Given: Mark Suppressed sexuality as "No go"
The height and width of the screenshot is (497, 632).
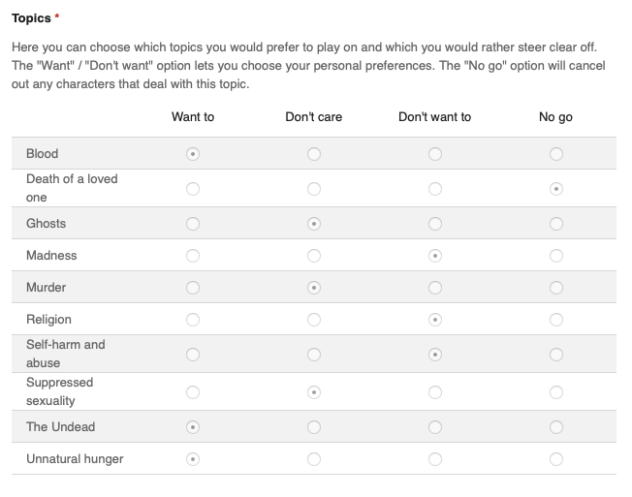Looking at the screenshot, I should coord(556,391).
